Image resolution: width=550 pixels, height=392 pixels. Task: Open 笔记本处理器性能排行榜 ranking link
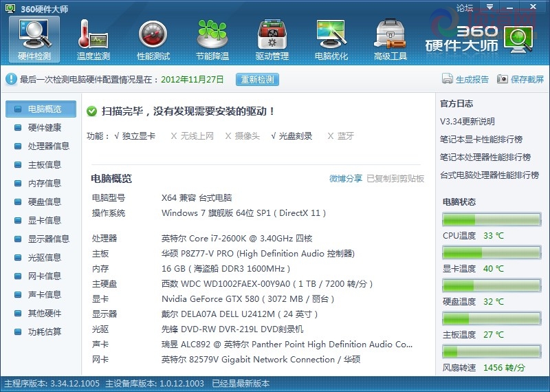pyautogui.click(x=485, y=157)
